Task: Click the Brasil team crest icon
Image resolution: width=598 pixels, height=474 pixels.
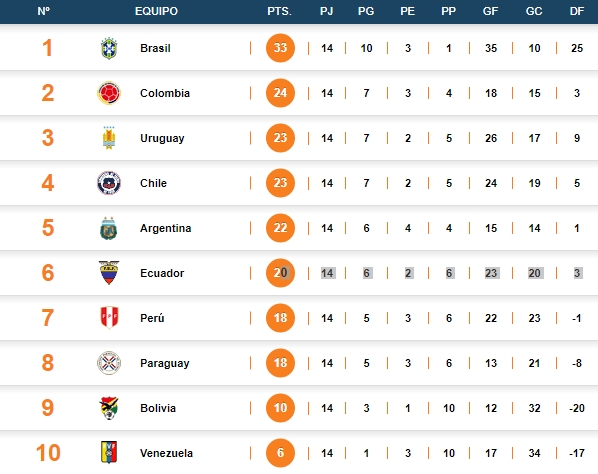Action: click(x=109, y=48)
